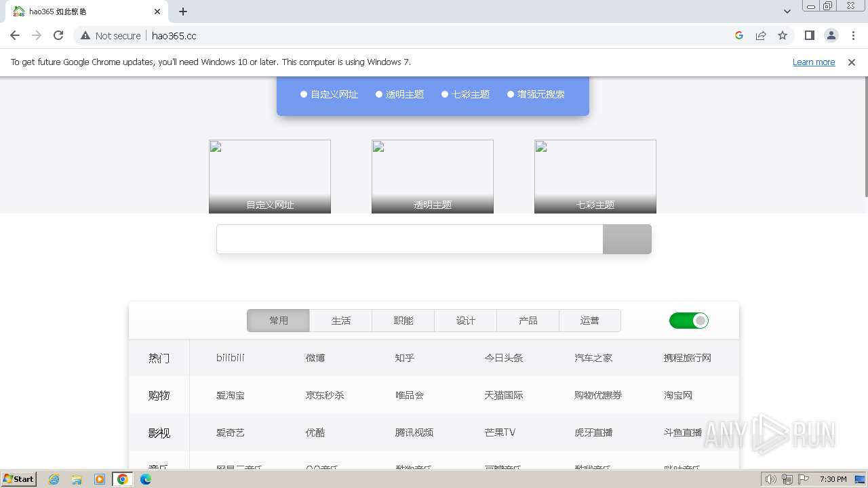
Task: Toggle the green switch off
Action: [689, 321]
